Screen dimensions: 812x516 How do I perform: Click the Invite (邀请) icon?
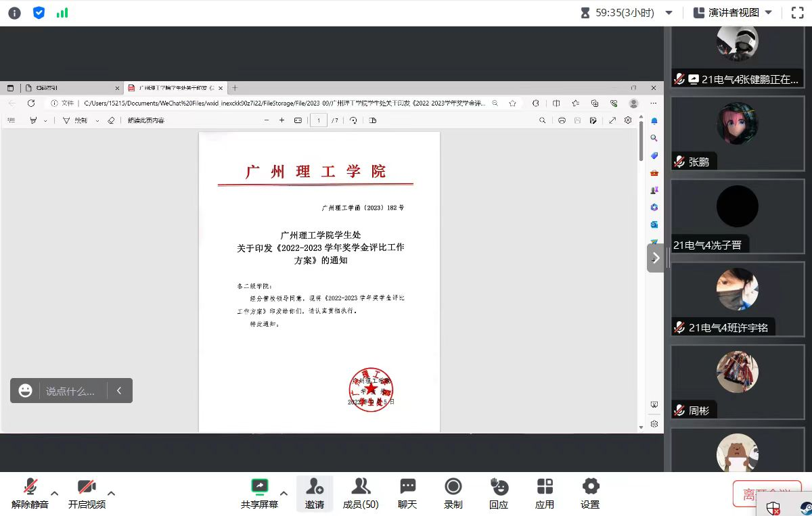pyautogui.click(x=314, y=493)
